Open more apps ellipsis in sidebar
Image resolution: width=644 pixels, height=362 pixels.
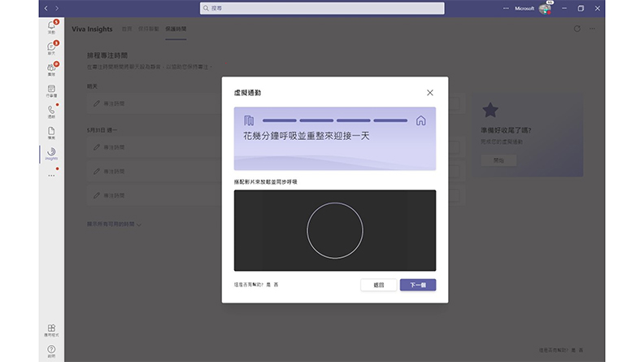point(51,176)
